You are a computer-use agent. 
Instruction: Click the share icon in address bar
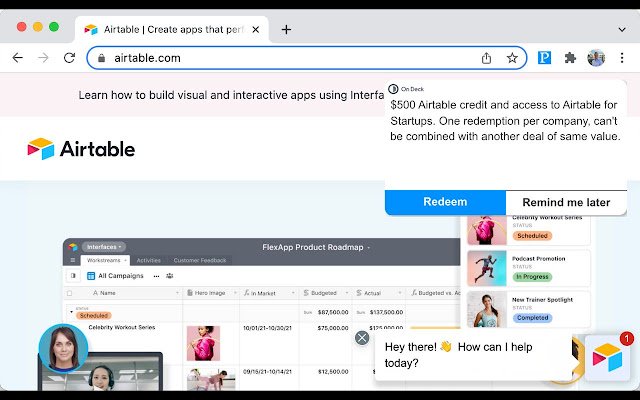[486, 58]
